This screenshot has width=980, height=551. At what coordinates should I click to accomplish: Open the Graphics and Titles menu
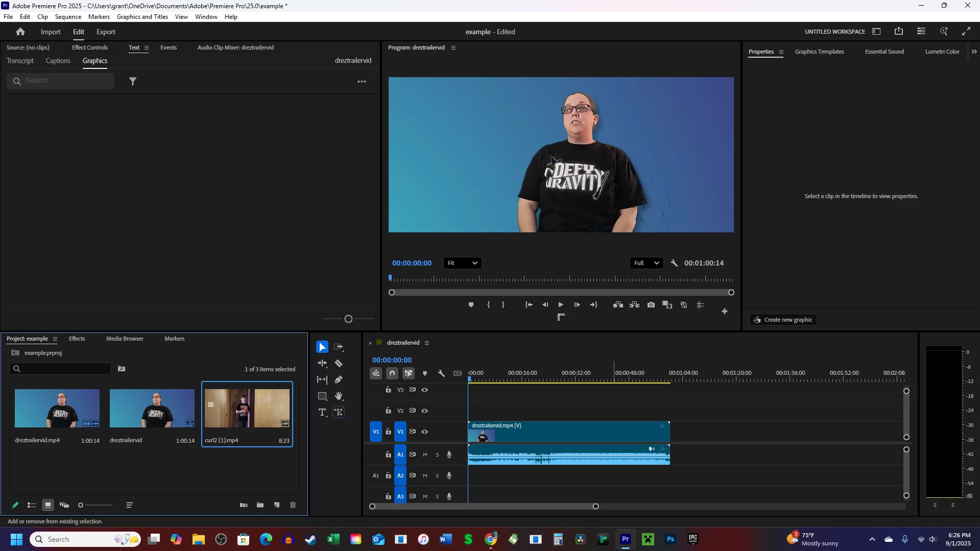pyautogui.click(x=142, y=17)
